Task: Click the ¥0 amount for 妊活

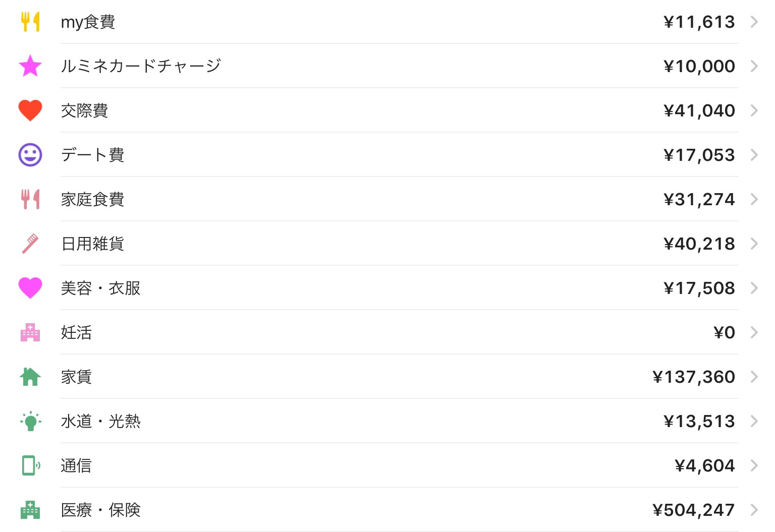Action: pos(724,332)
